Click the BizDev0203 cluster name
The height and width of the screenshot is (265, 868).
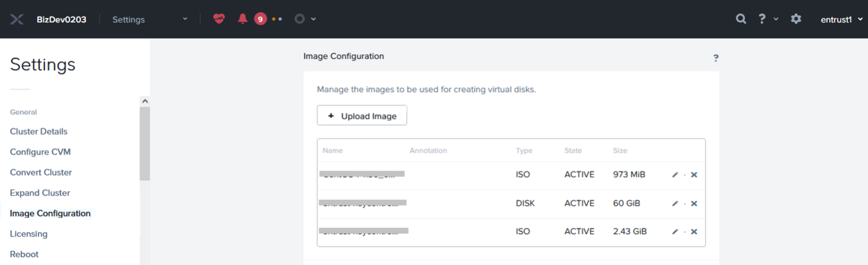62,19
